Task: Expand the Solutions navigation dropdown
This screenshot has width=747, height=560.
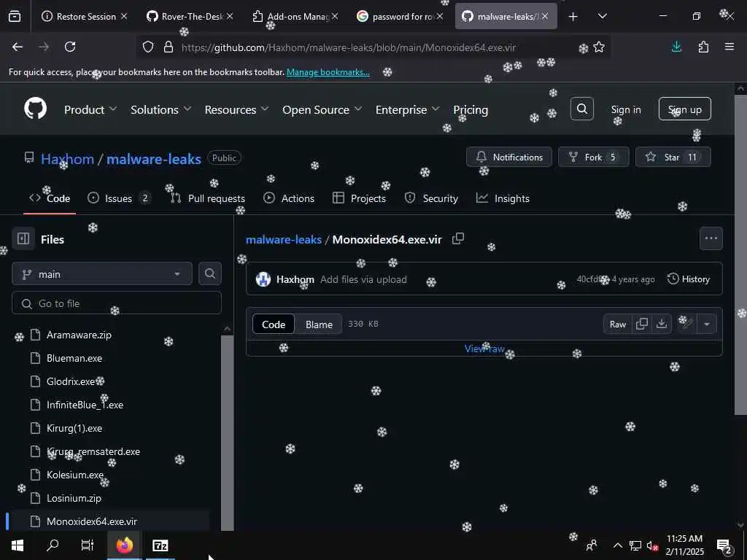Action: (x=161, y=109)
